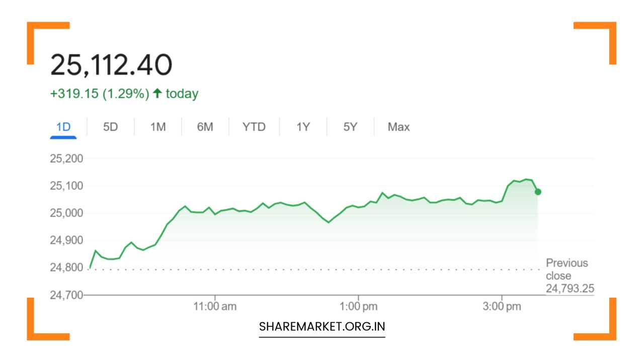Click the 25,200 price axis label
The height and width of the screenshot is (362, 644).
point(67,158)
